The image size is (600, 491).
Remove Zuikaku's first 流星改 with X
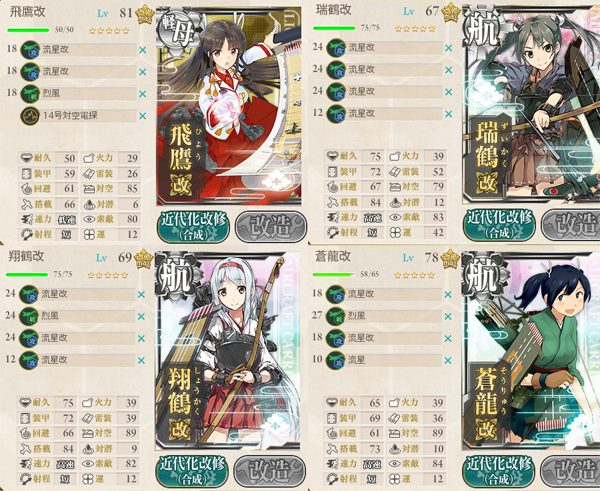[449, 48]
